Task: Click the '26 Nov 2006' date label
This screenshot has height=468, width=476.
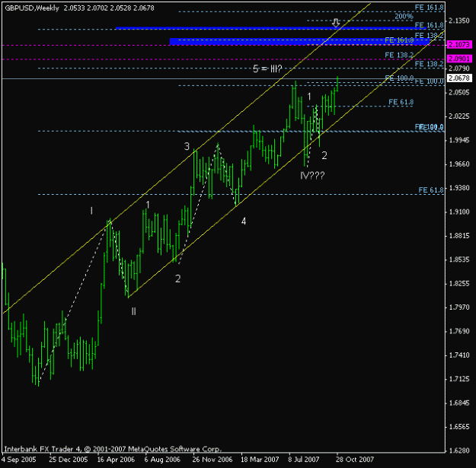Action: click(212, 460)
